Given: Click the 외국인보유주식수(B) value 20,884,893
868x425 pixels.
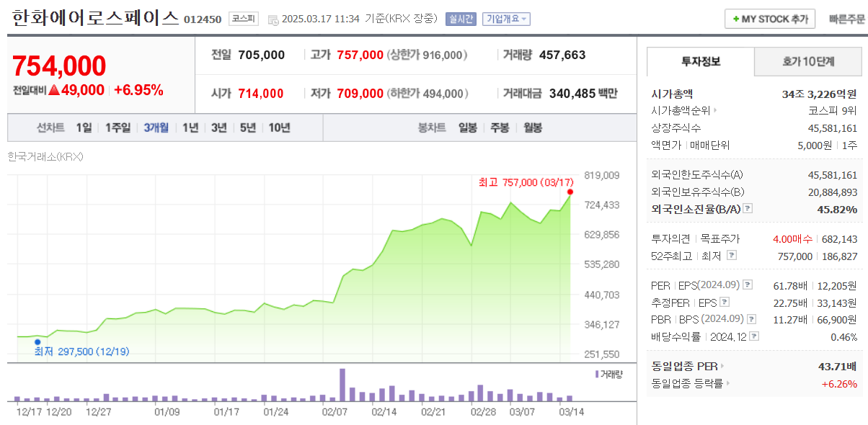Looking at the screenshot, I should point(833,192).
